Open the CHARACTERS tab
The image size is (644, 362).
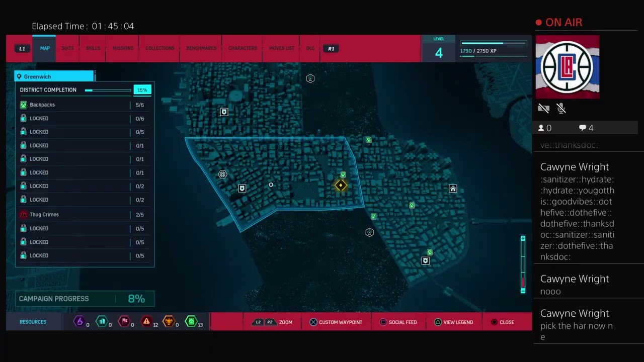click(243, 48)
